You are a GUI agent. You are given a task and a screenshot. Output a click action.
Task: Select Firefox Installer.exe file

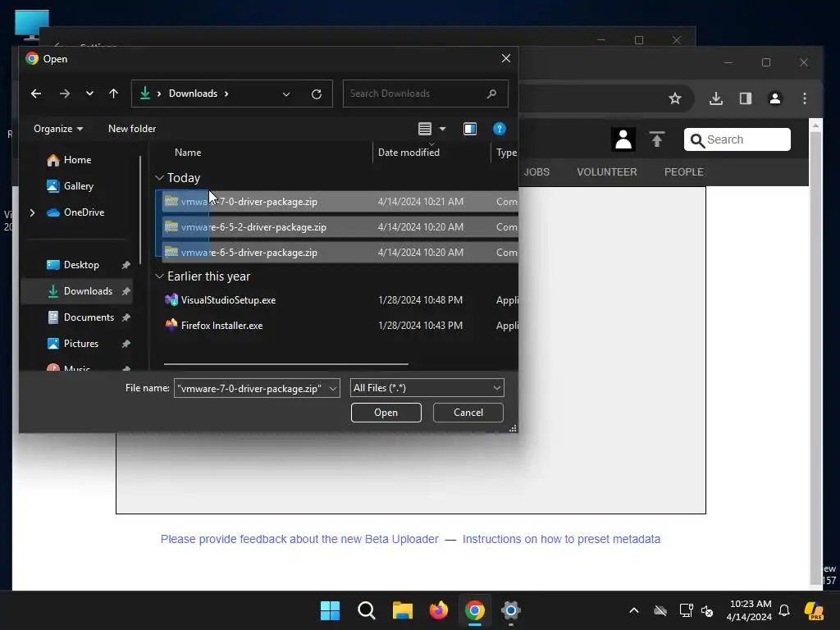(221, 326)
